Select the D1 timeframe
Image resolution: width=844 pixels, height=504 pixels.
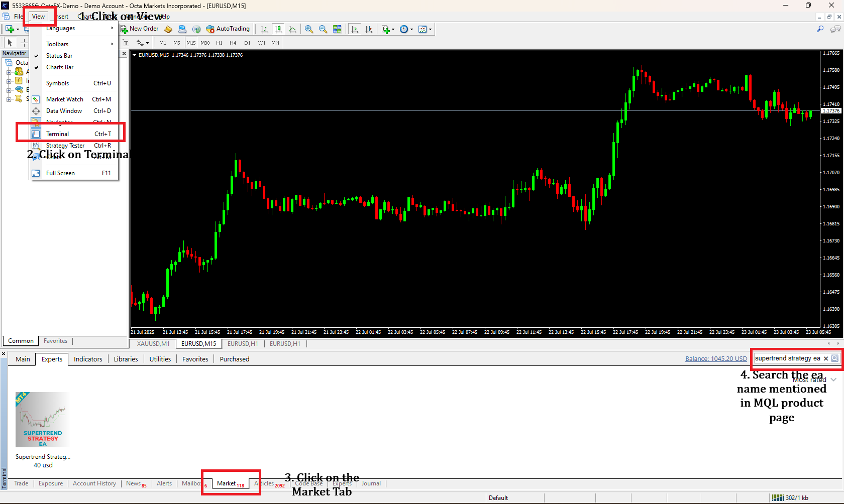tap(247, 43)
